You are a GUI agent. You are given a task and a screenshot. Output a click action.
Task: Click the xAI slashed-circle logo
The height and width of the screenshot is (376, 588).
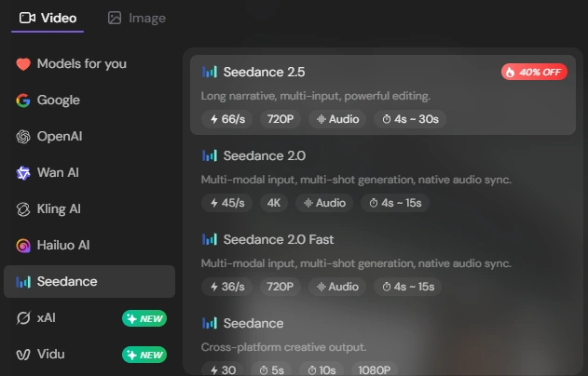coord(23,318)
